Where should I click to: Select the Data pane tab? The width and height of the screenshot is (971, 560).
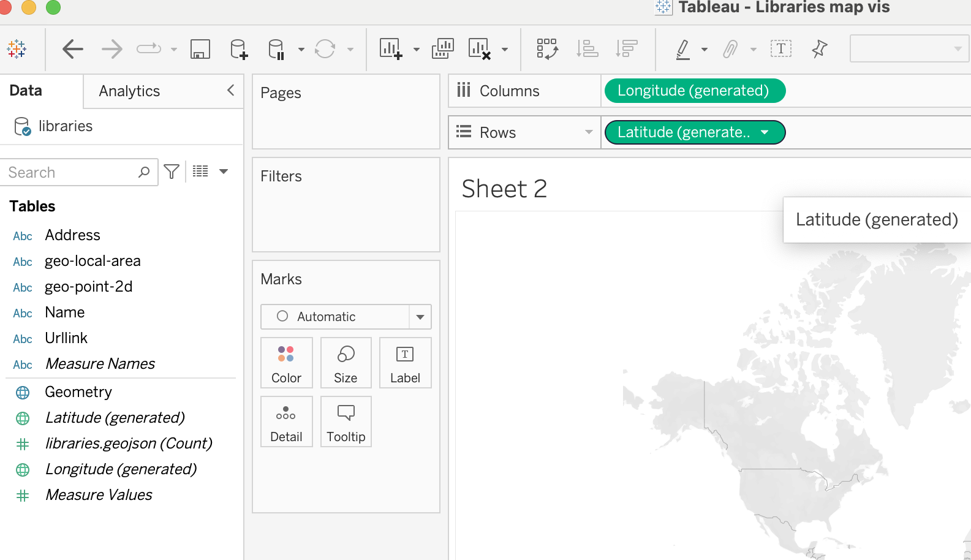point(26,91)
